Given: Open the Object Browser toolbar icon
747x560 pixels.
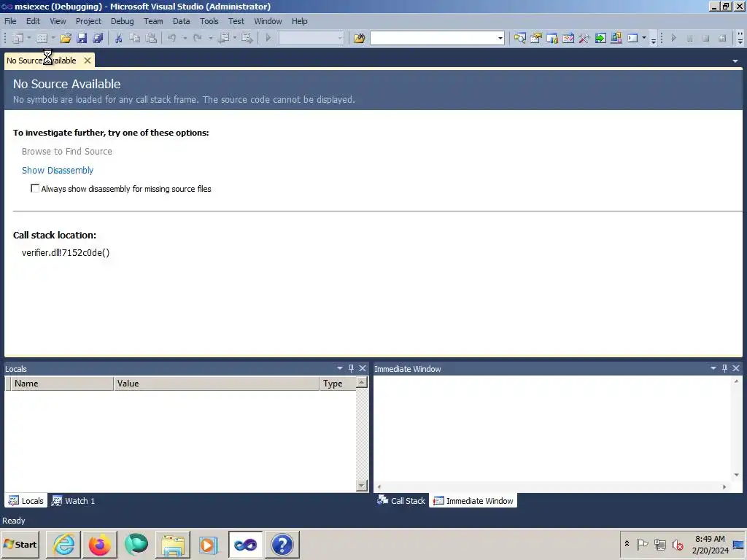Looking at the screenshot, I should (568, 38).
